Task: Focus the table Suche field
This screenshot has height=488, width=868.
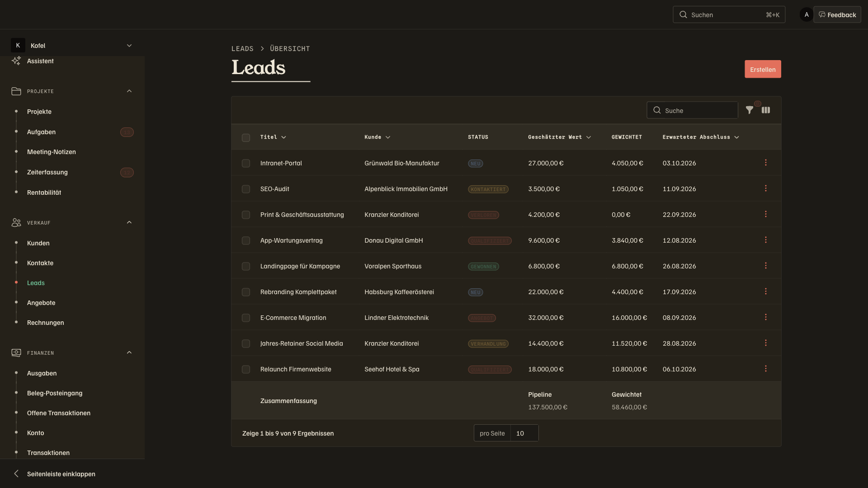Action: point(692,110)
